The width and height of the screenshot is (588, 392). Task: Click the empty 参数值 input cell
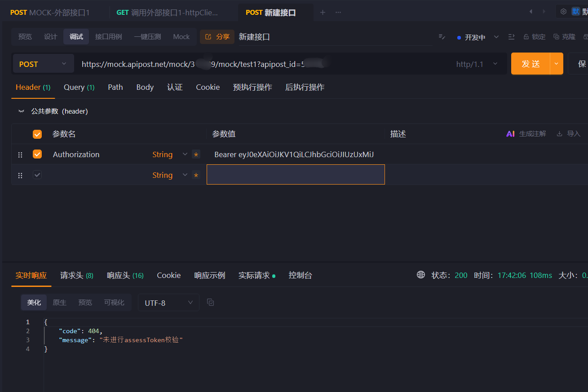point(296,175)
